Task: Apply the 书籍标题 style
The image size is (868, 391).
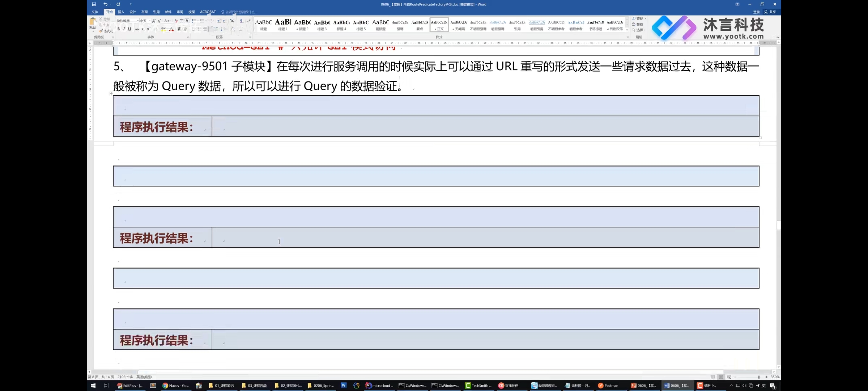Action: (x=595, y=25)
